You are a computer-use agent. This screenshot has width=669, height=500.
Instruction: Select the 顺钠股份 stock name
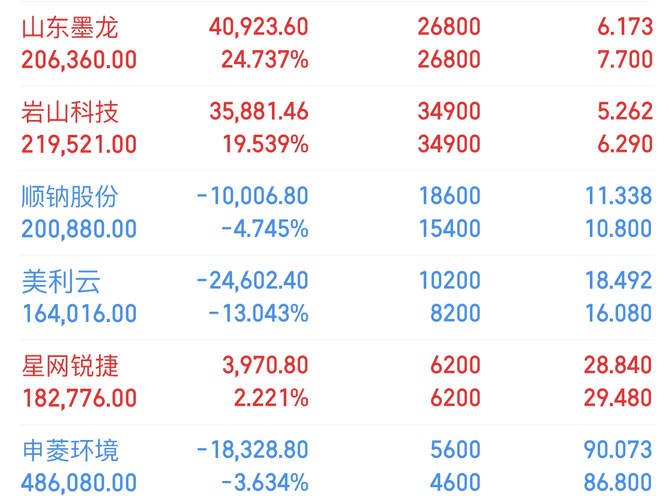click(x=70, y=197)
